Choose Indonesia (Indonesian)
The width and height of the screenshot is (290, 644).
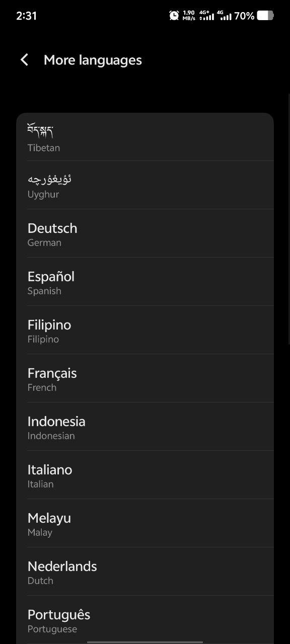click(145, 427)
